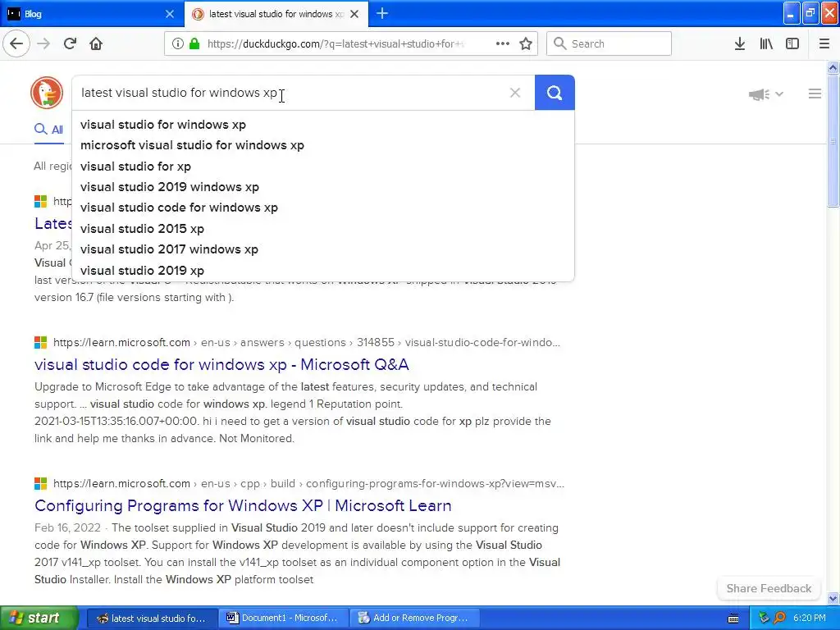Click into the Firefox Search box
This screenshot has height=630, width=840.
click(609, 43)
